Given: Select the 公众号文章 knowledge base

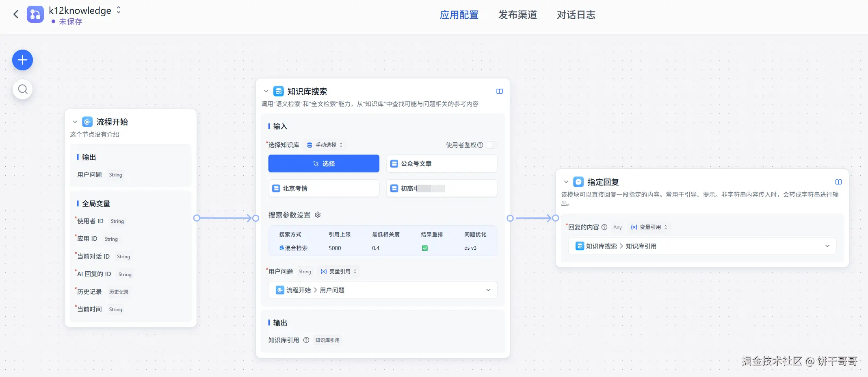Looking at the screenshot, I should [x=442, y=163].
